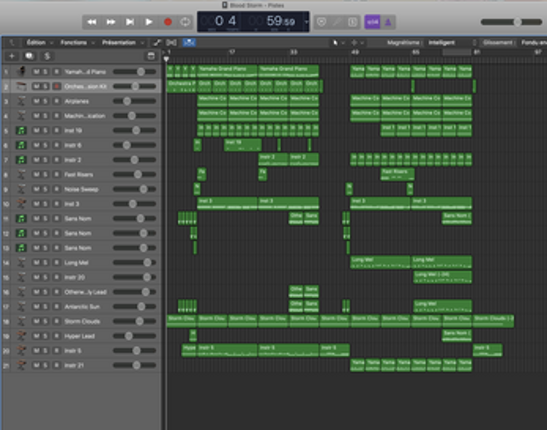547x430 pixels.
Task: Click the Automation curve icon
Action: click(x=157, y=43)
